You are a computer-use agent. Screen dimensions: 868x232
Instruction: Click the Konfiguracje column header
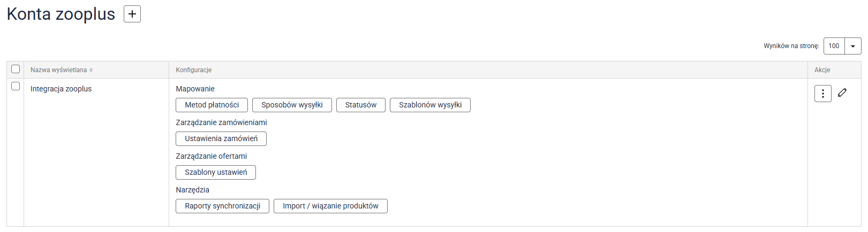(194, 70)
